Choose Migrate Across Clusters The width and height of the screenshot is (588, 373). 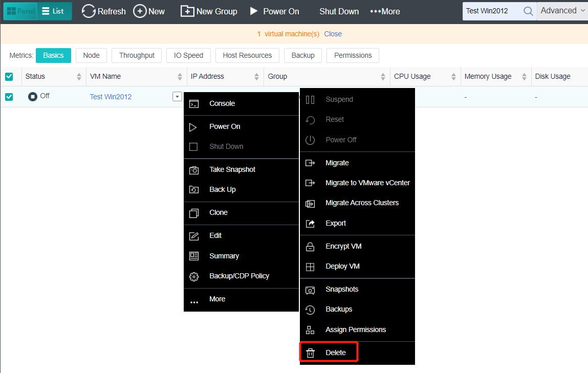(362, 203)
